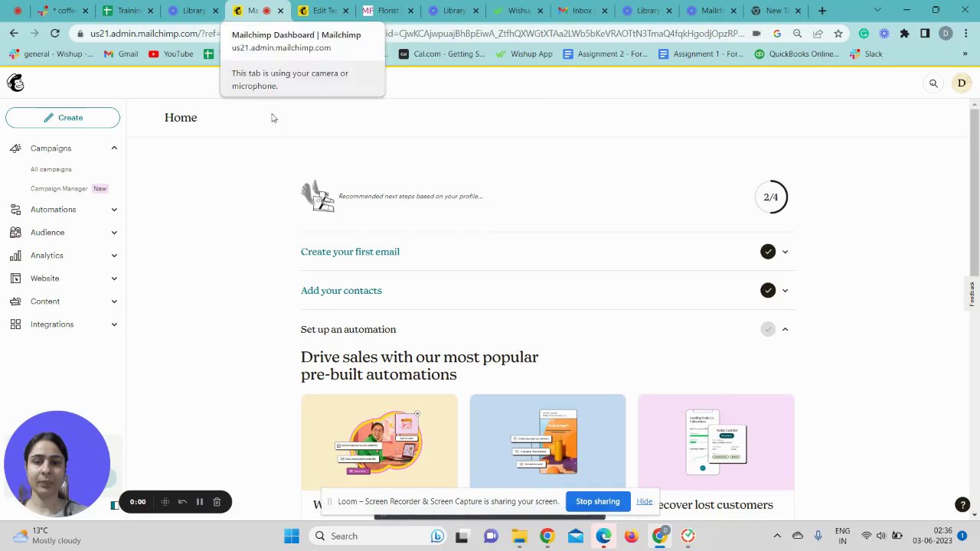
Task: Open the YouTube bookmark
Action: click(171, 54)
